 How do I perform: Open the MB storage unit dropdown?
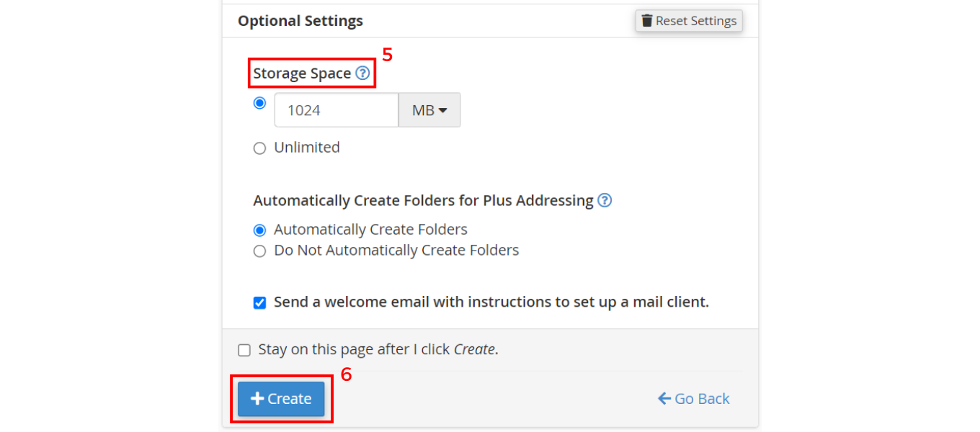(429, 110)
